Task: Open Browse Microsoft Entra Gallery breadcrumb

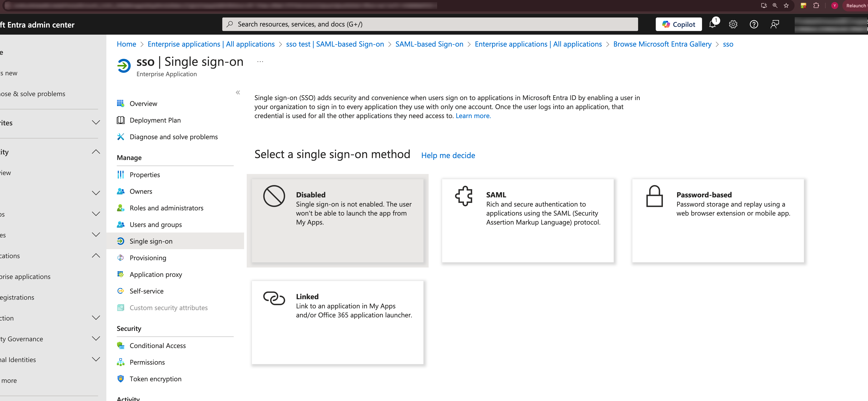Action: click(x=662, y=44)
